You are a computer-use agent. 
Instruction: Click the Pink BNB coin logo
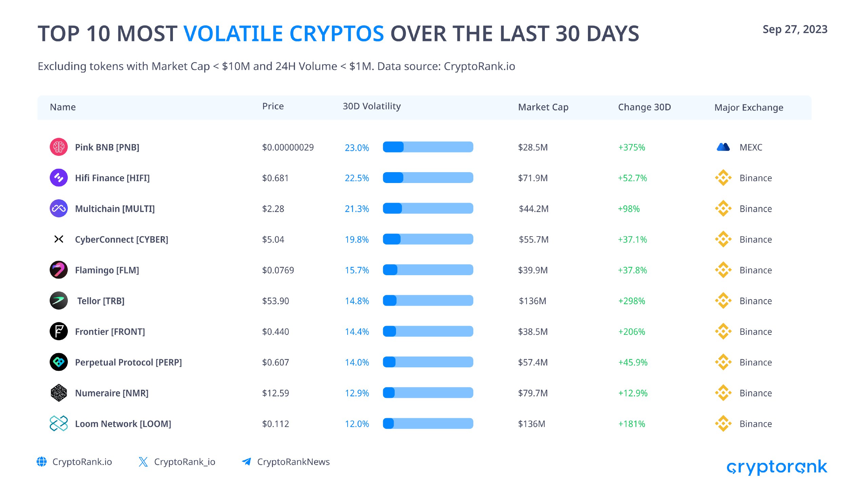59,147
